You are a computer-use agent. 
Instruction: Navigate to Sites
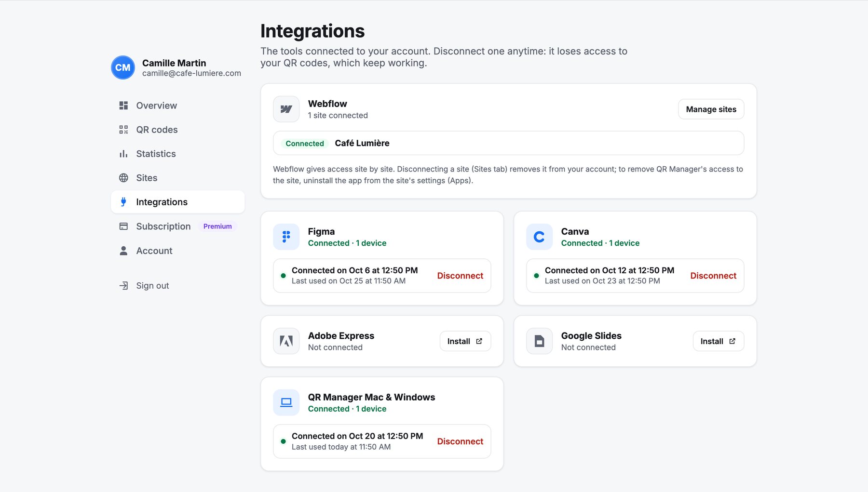177,178
